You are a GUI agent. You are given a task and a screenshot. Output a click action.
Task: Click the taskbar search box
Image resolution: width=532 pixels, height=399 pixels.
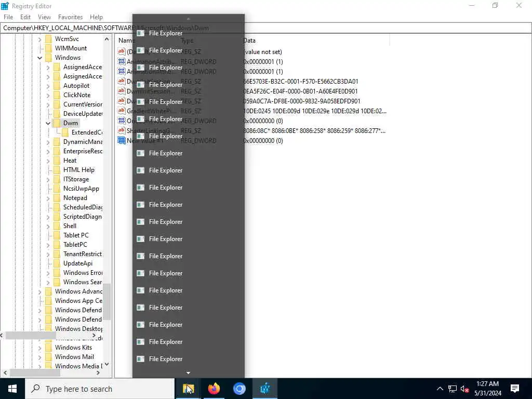[x=100, y=389]
